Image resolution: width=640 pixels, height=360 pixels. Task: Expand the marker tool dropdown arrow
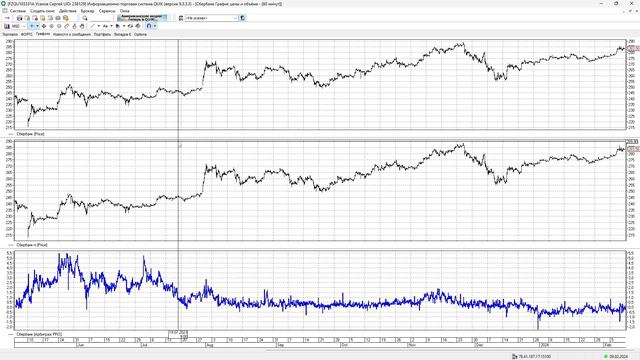click(x=124, y=27)
